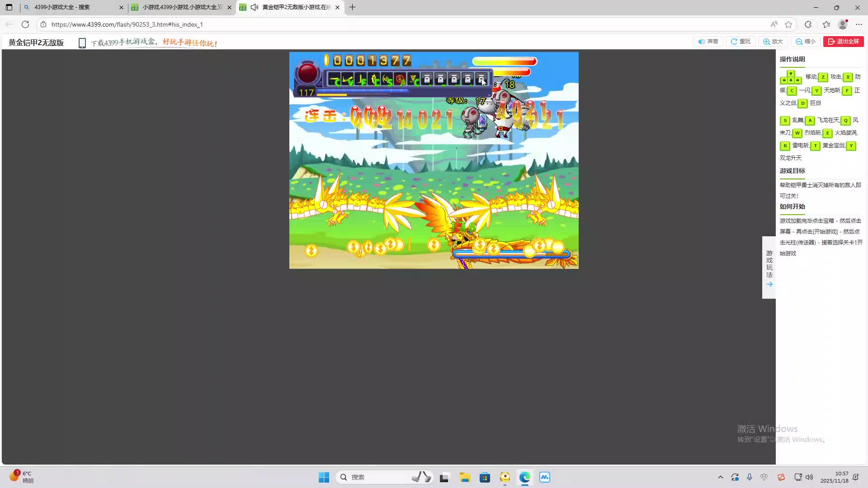
Task: Add this page to favorites star
Action: pyautogui.click(x=788, y=24)
